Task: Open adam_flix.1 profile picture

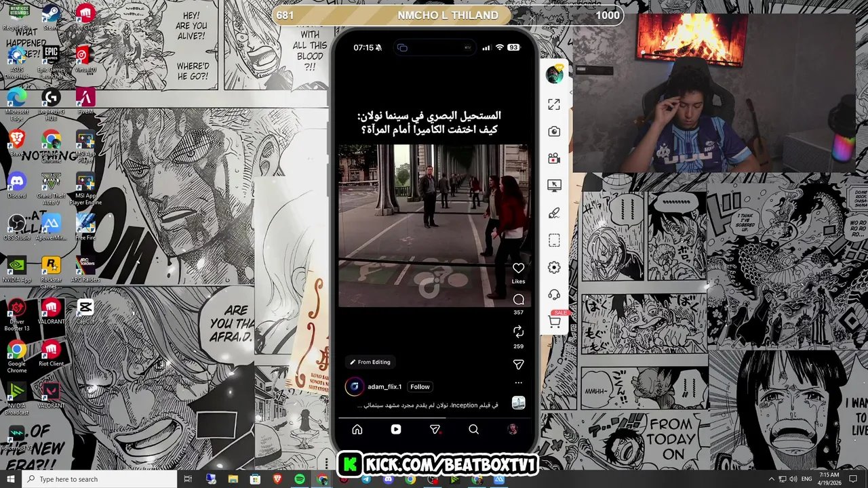Action: (x=354, y=386)
